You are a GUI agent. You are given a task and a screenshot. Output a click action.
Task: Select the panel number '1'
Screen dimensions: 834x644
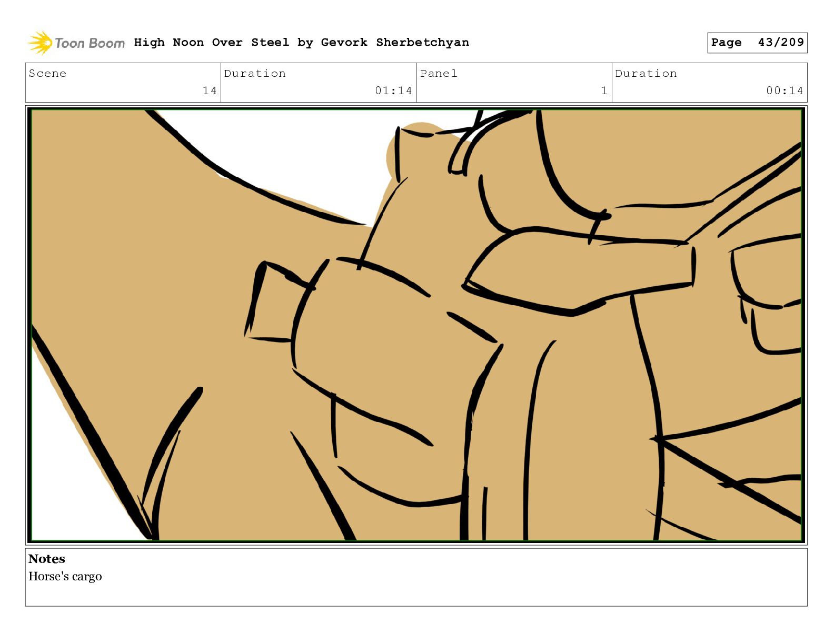pos(604,90)
